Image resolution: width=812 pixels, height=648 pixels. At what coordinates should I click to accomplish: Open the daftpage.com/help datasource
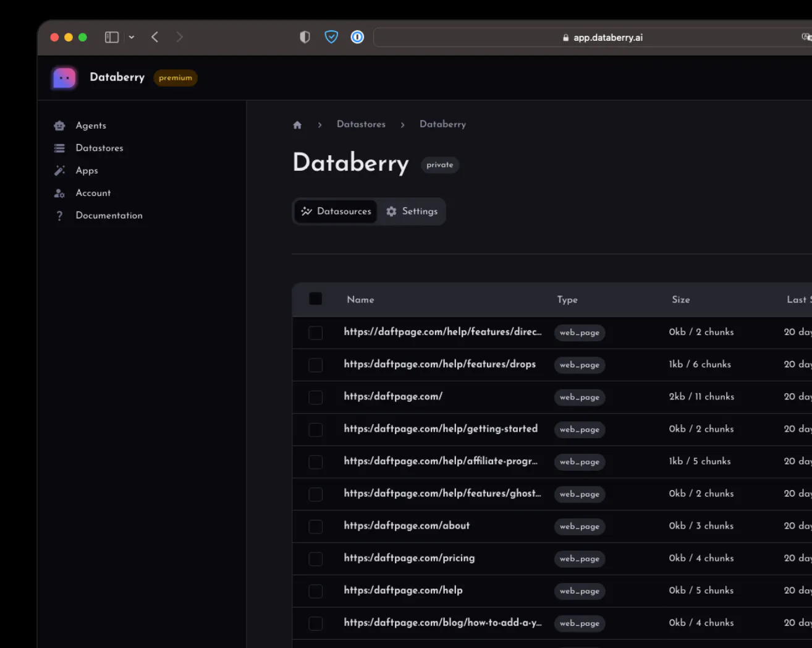click(x=403, y=590)
